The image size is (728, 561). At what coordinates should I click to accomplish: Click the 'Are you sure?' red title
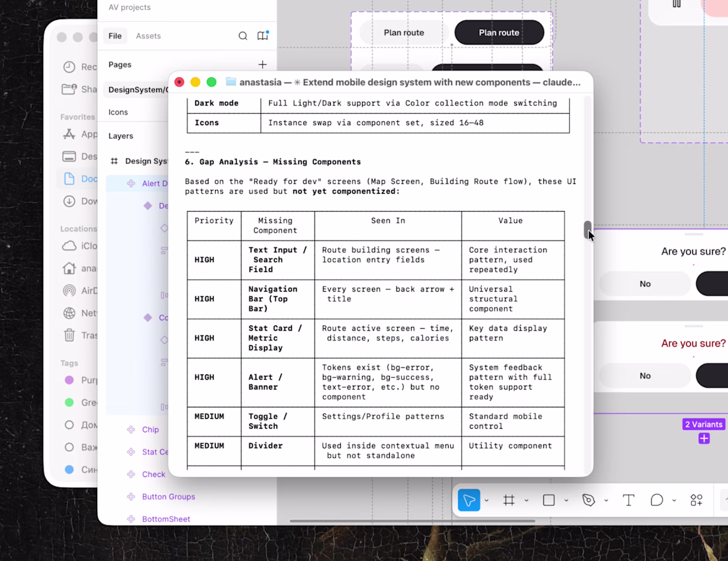click(x=693, y=343)
